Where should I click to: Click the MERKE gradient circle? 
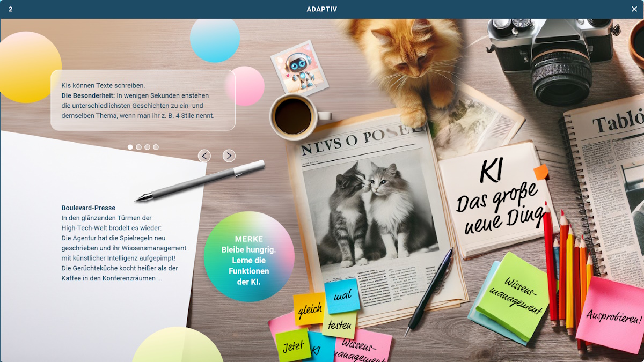(249, 256)
